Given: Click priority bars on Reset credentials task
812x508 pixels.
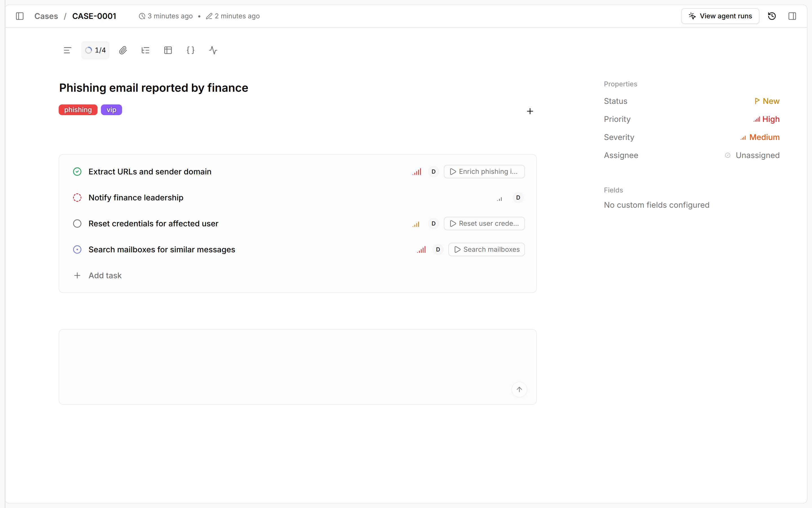Looking at the screenshot, I should coord(416,224).
